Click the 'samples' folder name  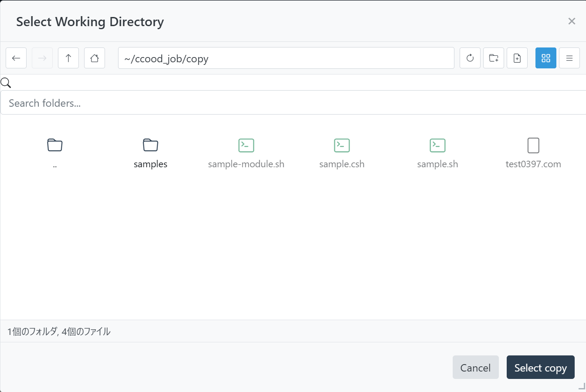pyautogui.click(x=151, y=164)
